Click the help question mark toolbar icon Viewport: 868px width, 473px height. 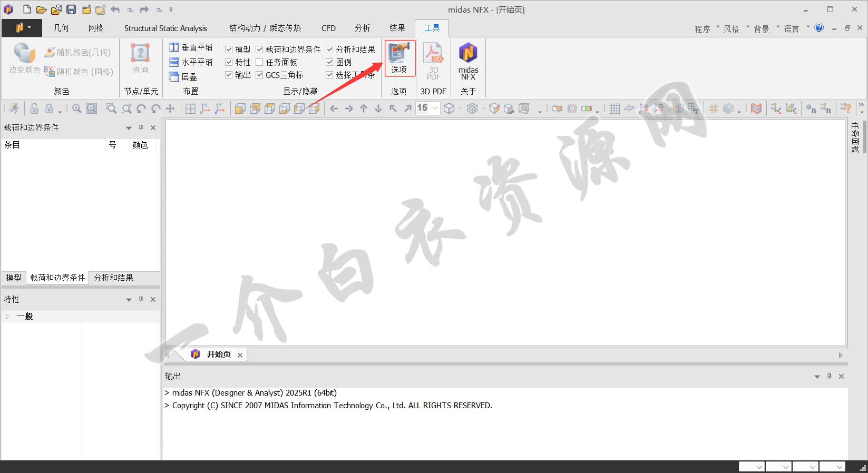pyautogui.click(x=846, y=109)
